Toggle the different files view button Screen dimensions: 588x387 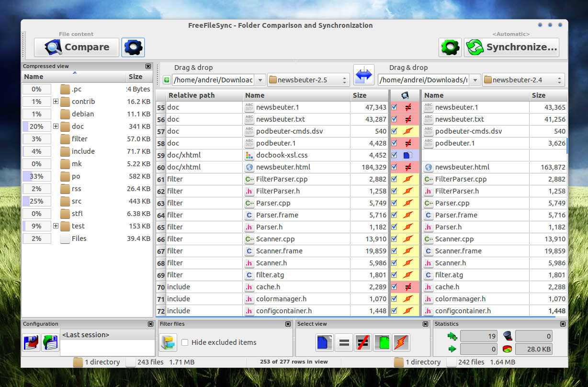[x=362, y=342]
